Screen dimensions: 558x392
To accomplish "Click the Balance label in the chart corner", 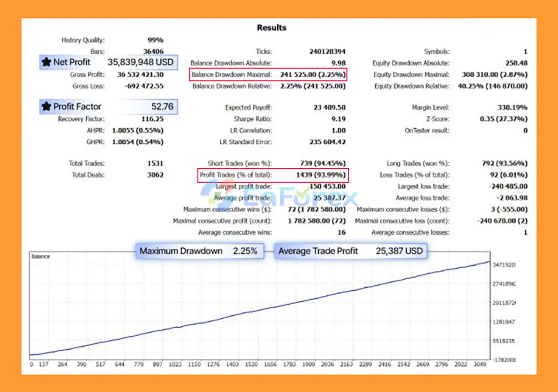I will pos(41,257).
